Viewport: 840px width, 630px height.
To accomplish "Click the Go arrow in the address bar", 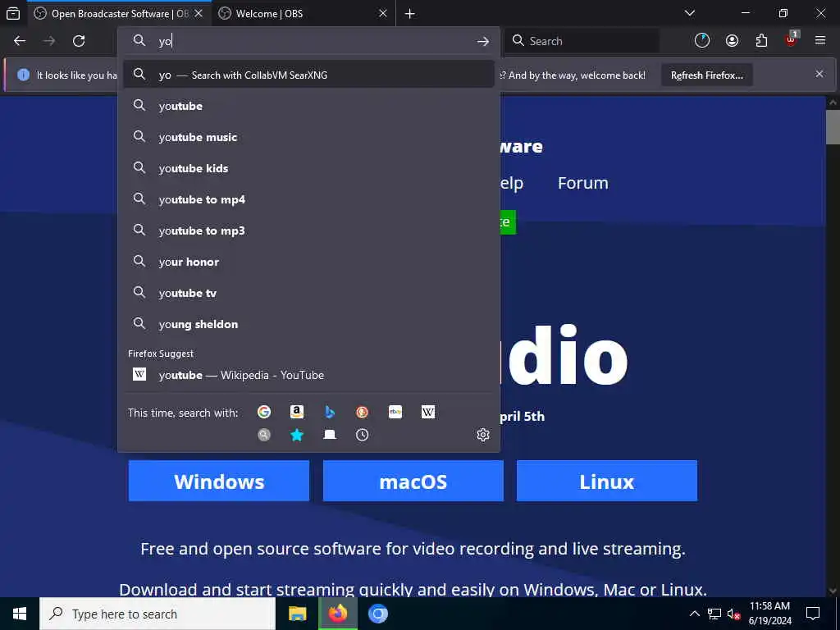I will click(482, 41).
